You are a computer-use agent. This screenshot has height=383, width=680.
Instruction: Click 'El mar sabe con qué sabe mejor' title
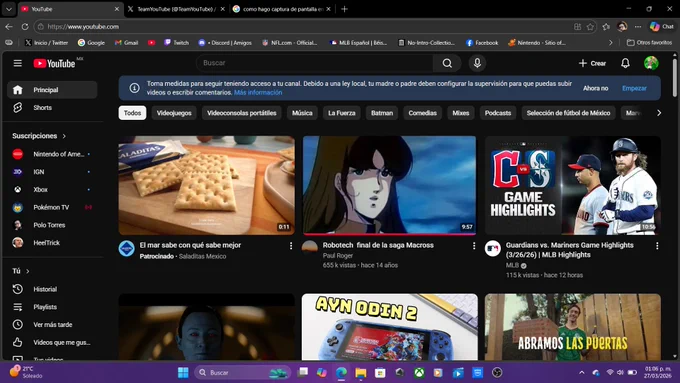pos(190,245)
